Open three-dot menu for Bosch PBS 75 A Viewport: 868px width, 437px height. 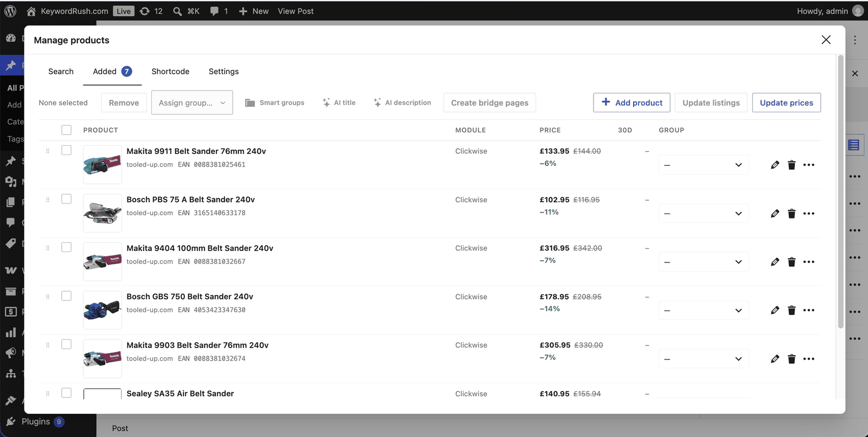pyautogui.click(x=809, y=214)
